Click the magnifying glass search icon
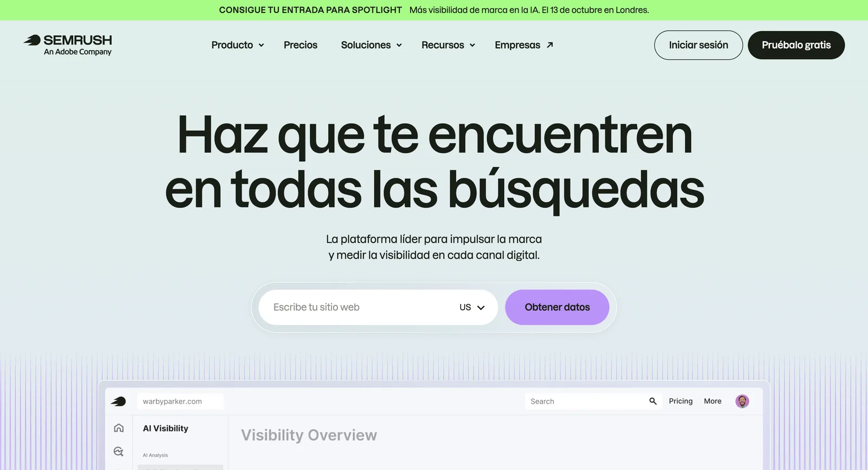The width and height of the screenshot is (868, 470). click(653, 401)
